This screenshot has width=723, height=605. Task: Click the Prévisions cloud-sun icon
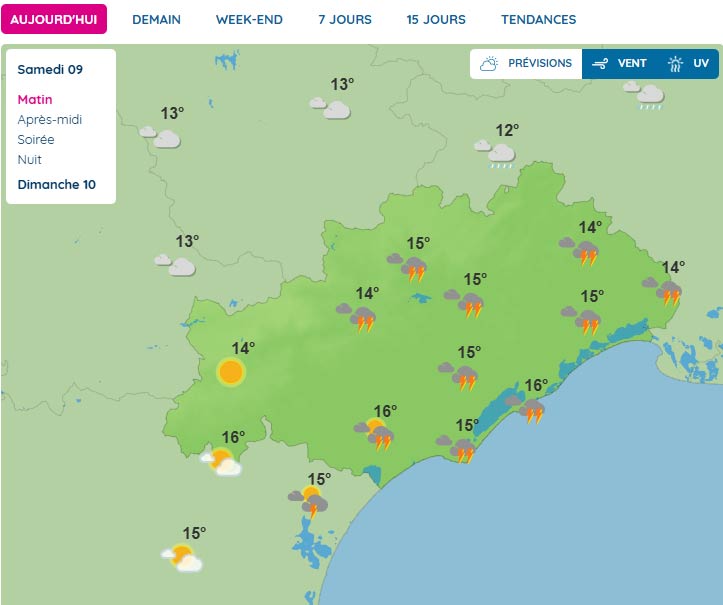(489, 64)
